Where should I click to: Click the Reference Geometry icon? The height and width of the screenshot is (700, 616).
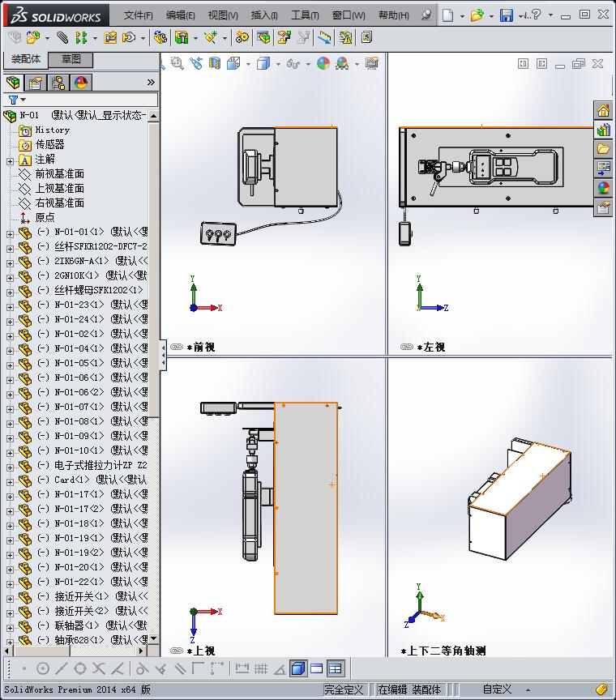[211, 37]
